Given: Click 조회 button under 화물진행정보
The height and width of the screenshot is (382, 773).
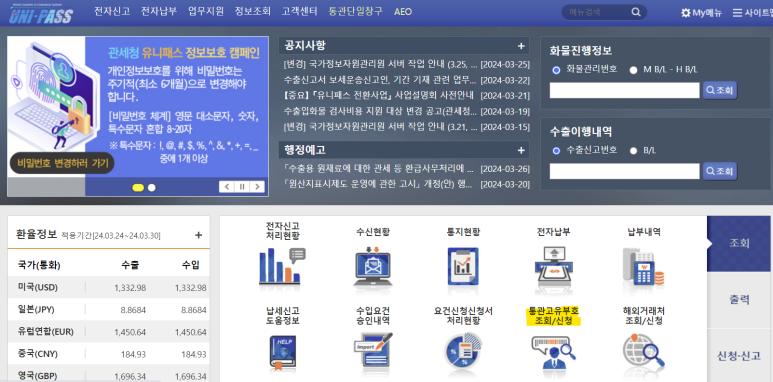Looking at the screenshot, I should coord(720,90).
